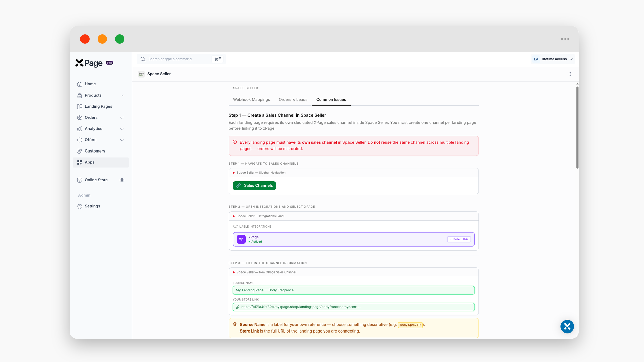Click the Space Seller app logo

(x=141, y=74)
